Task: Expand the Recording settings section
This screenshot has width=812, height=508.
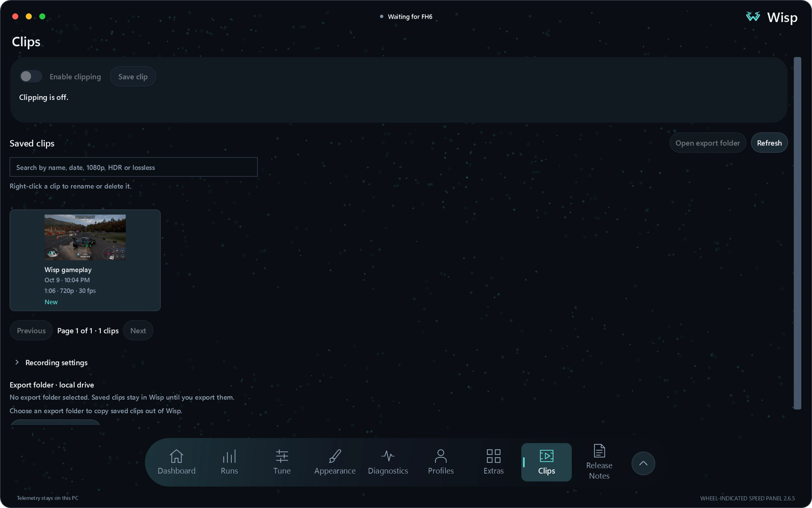Action: point(51,363)
